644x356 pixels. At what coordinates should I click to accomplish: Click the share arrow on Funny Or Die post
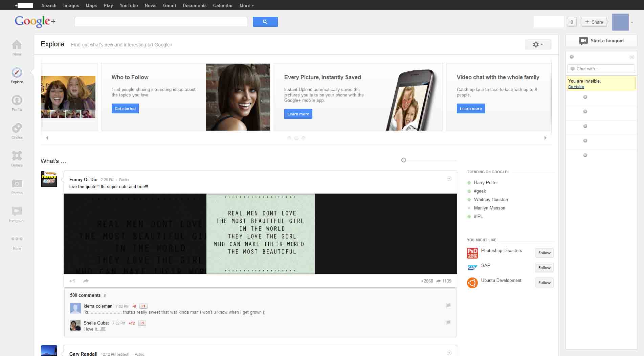pos(86,281)
